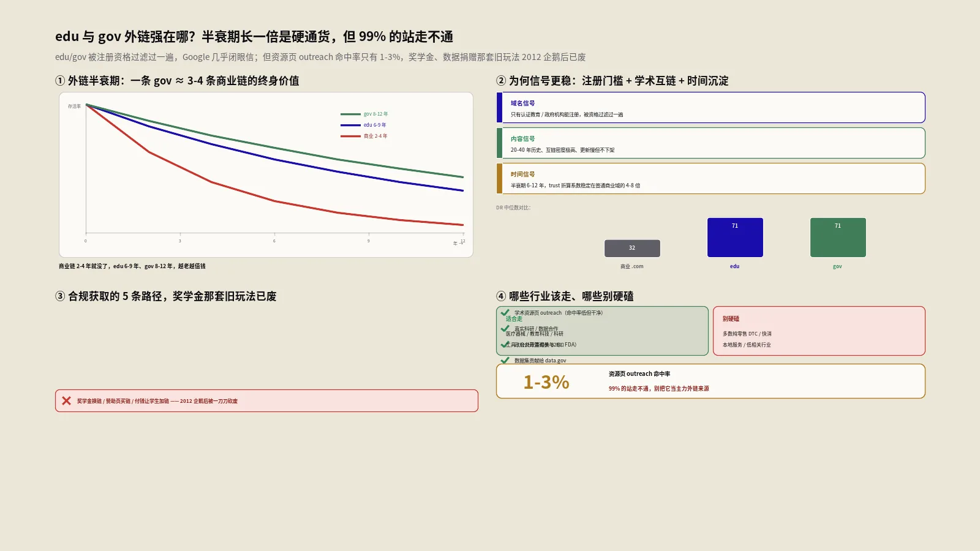Image resolution: width=980 pixels, height=551 pixels.
Task: Click the checkmark beside 学术资源页 outreach
Action: tap(505, 312)
